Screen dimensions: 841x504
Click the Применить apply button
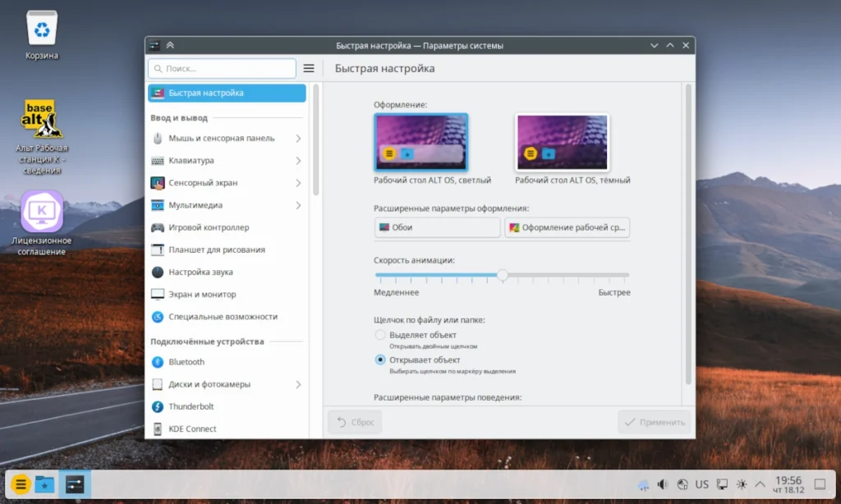(655, 423)
